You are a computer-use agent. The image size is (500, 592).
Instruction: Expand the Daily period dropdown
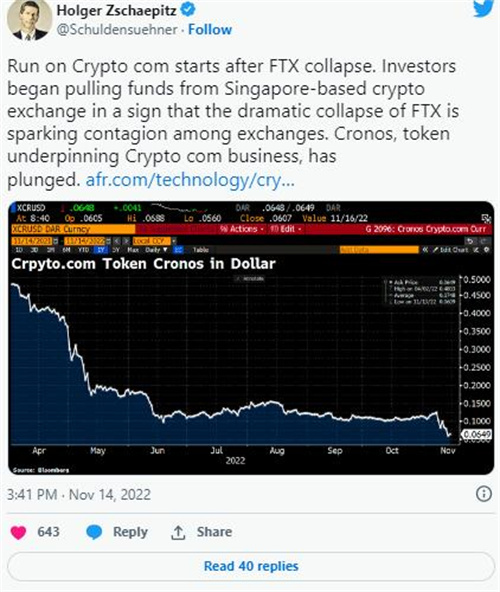156,250
